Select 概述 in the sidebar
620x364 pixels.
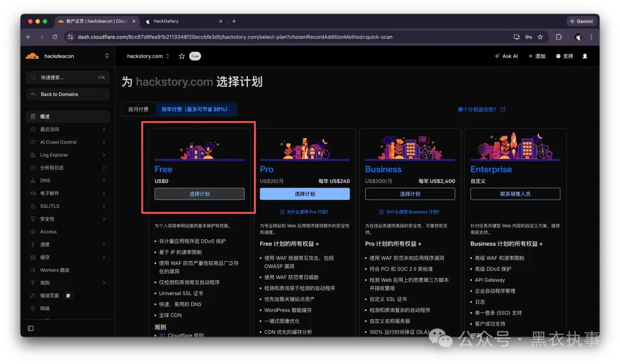68,117
